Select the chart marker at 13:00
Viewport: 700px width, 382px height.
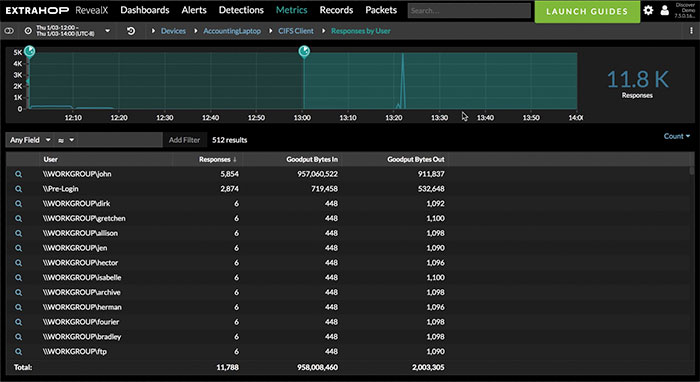(304, 51)
